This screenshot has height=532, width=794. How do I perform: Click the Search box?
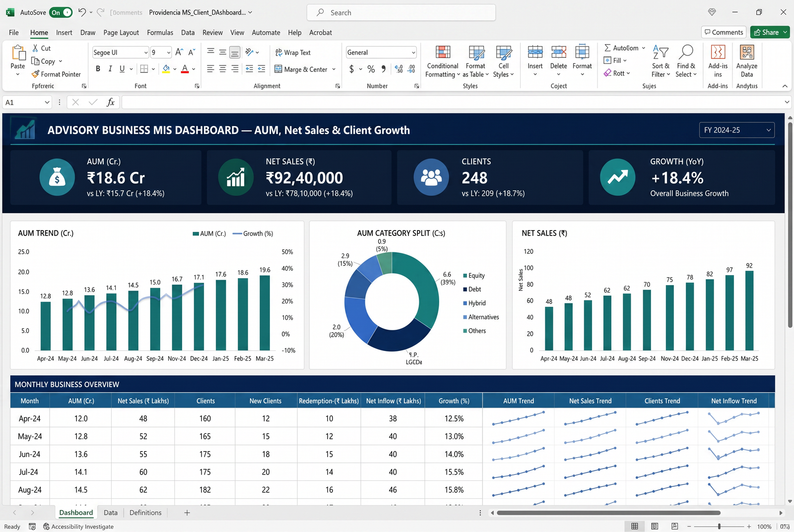[x=401, y=12]
